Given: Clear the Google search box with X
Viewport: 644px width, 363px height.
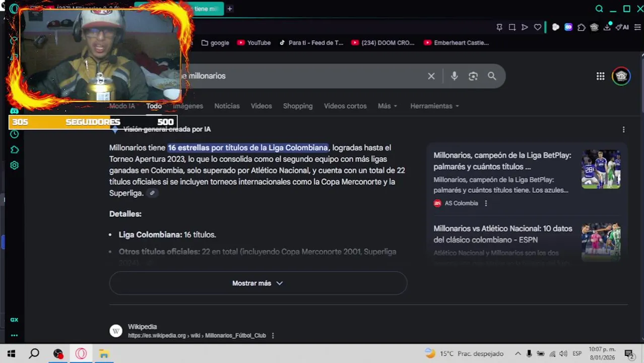Looking at the screenshot, I should click(431, 76).
